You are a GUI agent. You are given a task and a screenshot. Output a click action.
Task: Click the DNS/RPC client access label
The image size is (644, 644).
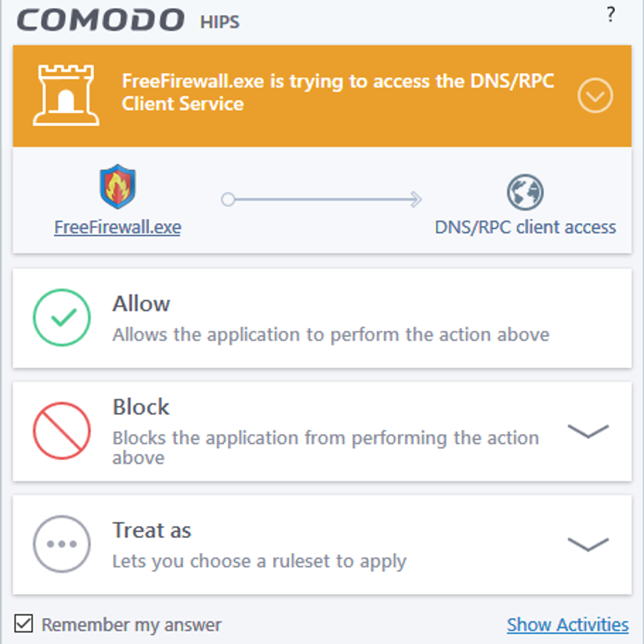(525, 228)
